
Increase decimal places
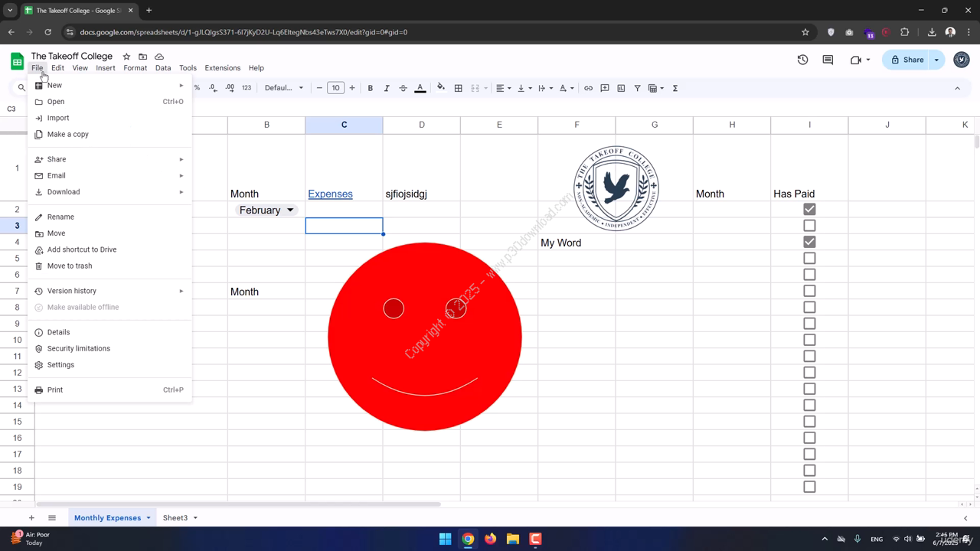pyautogui.click(x=230, y=88)
